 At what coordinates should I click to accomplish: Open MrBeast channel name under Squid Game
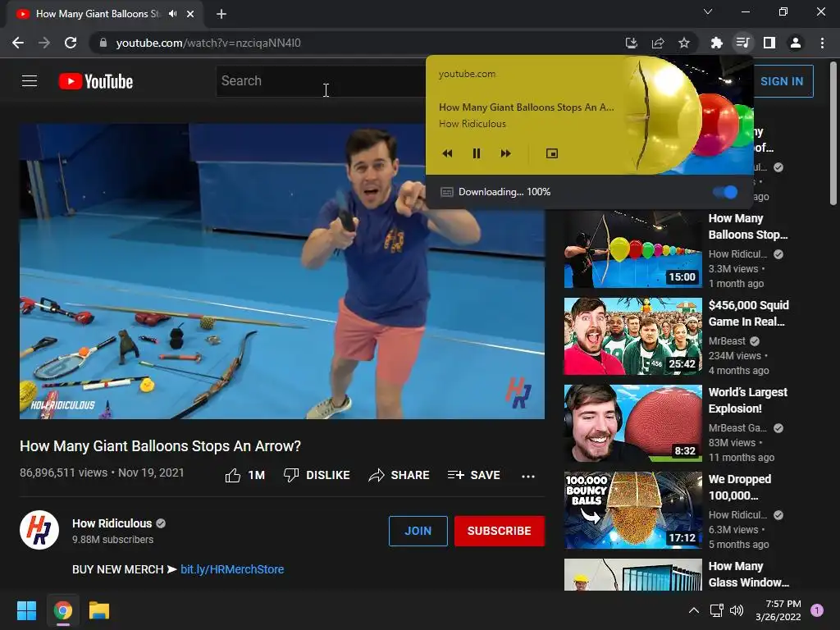tap(727, 340)
